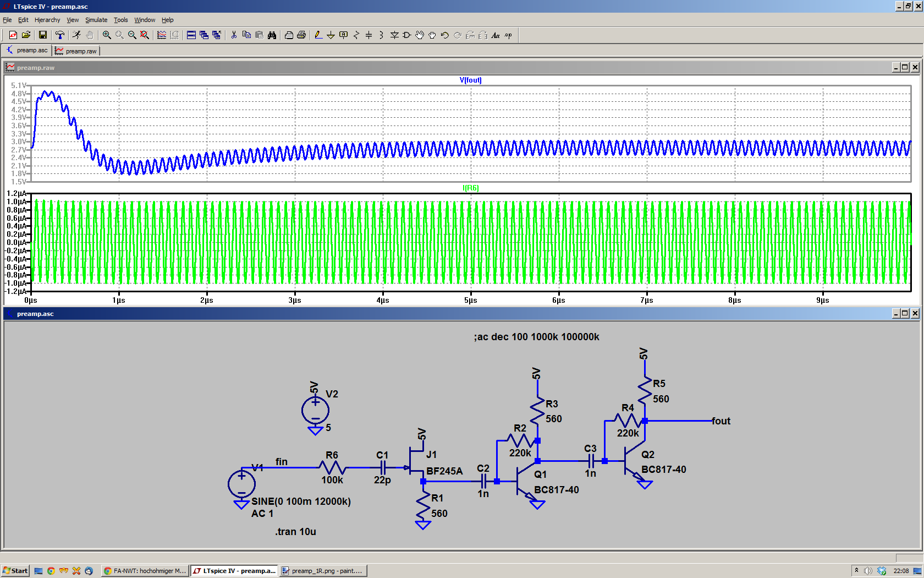The height and width of the screenshot is (578, 924).
Task: Click the Q2 BC817-40 transistor label
Action: tap(664, 470)
